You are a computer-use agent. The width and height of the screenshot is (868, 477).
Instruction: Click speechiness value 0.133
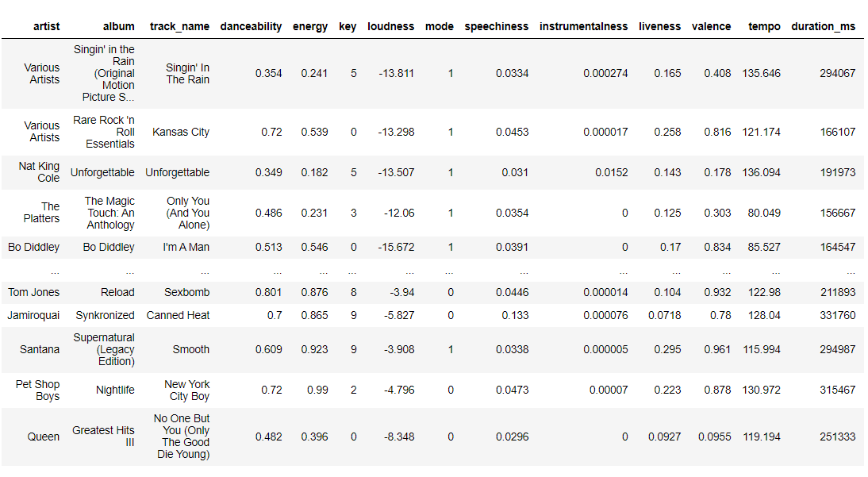(515, 315)
